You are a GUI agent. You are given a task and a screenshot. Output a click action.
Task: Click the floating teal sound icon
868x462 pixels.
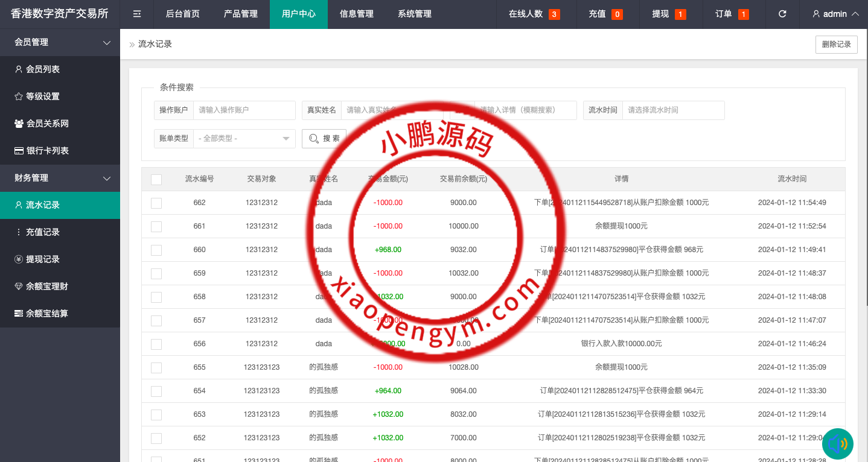(837, 444)
